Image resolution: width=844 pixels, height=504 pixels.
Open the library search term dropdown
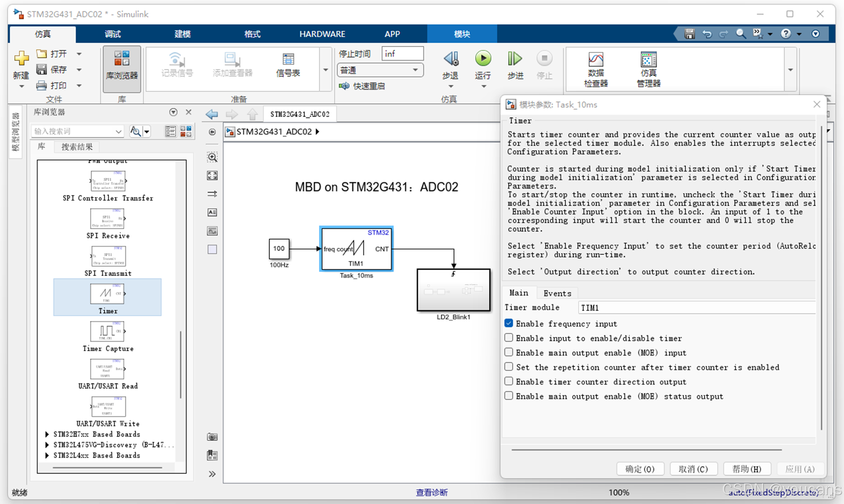[x=118, y=131]
